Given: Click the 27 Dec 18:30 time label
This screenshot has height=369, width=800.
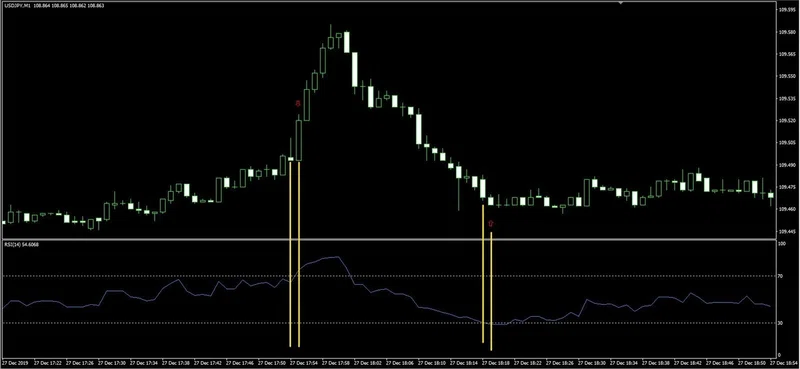Looking at the screenshot, I should click(x=591, y=363).
